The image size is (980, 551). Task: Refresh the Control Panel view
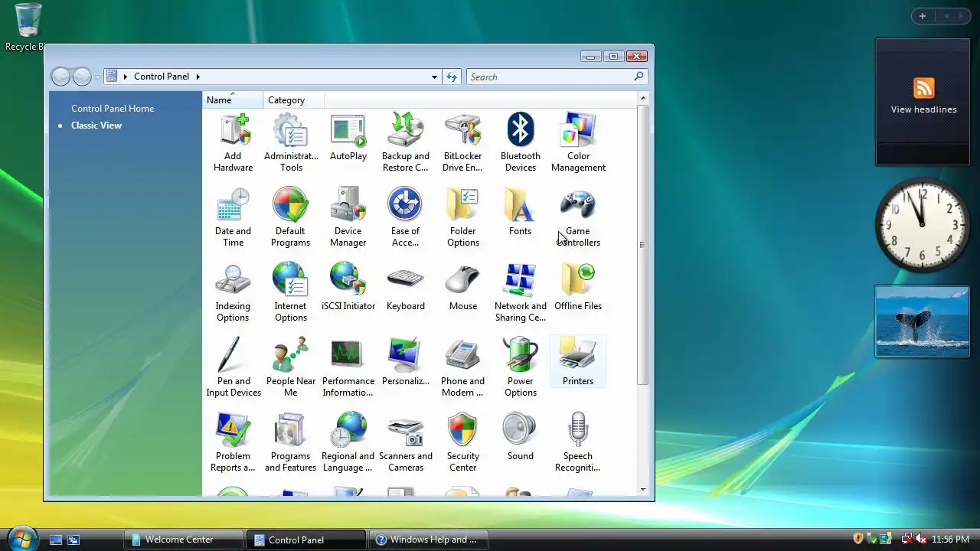(x=452, y=77)
